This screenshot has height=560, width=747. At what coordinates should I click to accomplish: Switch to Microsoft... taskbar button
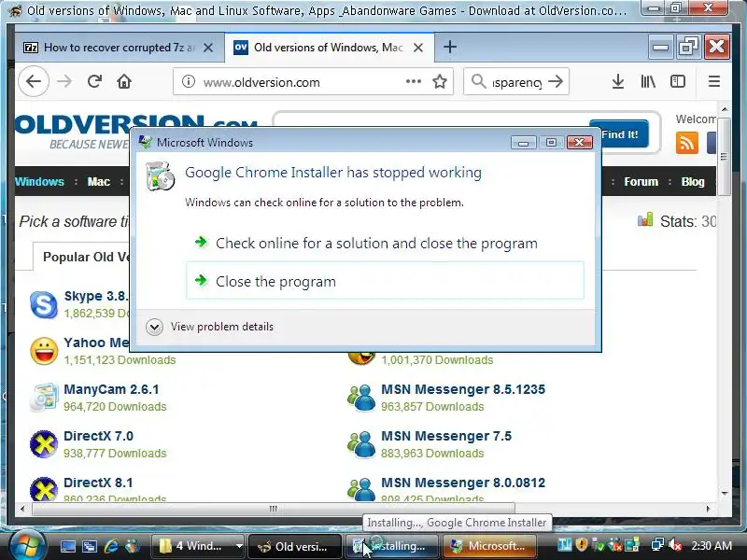point(489,546)
